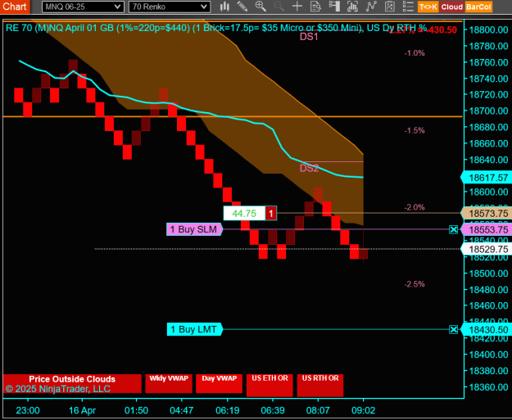Viewport: 512px width, 420px height.
Task: Open the MNQ 06-25 instrument dropdown
Action: coord(83,7)
